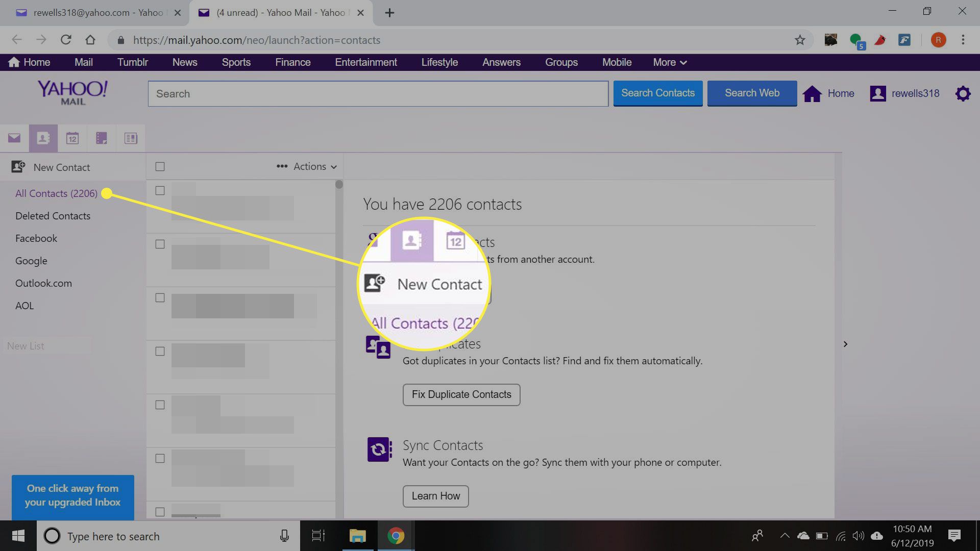Click the Yahoo Mail logo
This screenshot has height=551, width=980.
click(72, 93)
